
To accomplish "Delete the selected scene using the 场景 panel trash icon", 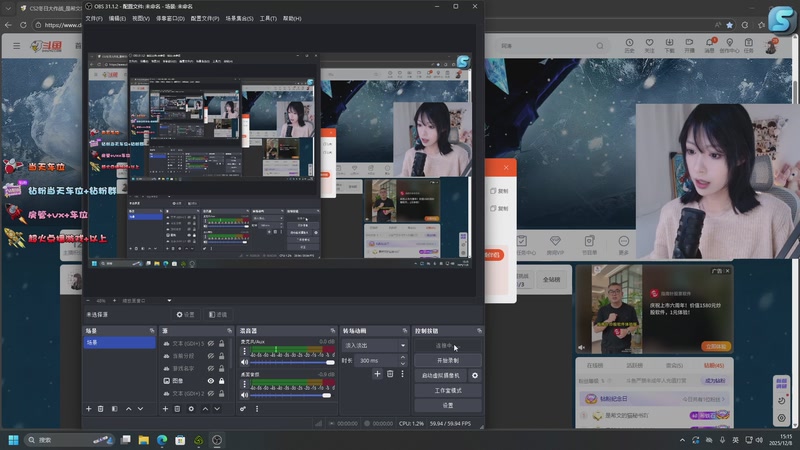I will [x=101, y=409].
